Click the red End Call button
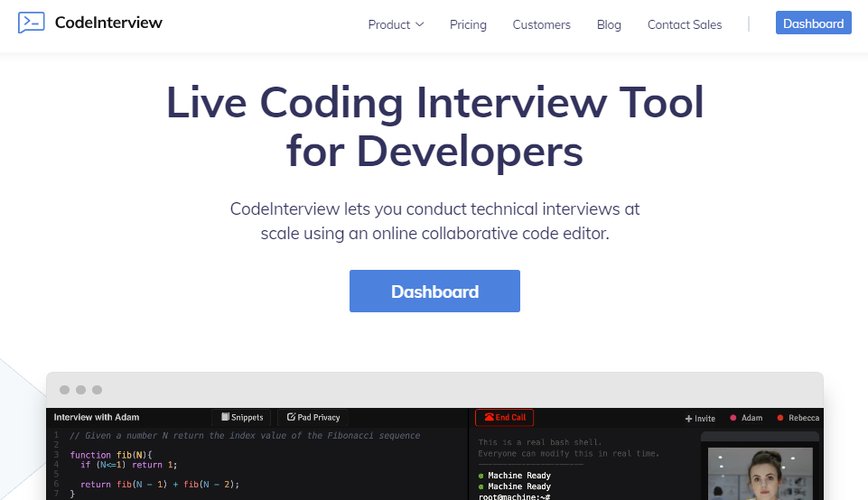Screen dimensions: 868x500 pos(504,417)
